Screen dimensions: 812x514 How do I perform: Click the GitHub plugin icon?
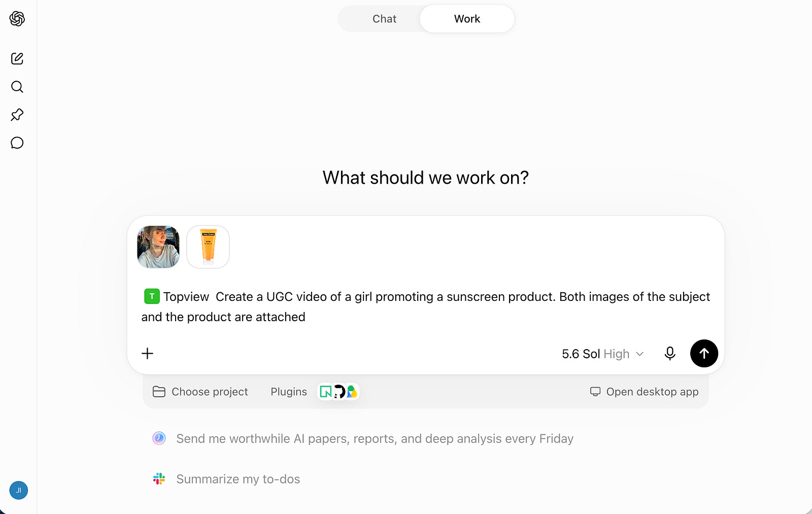(x=339, y=392)
